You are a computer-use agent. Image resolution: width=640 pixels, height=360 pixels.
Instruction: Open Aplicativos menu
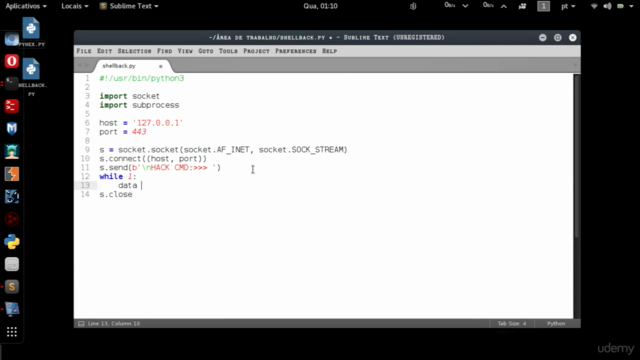pyautogui.click(x=26, y=6)
